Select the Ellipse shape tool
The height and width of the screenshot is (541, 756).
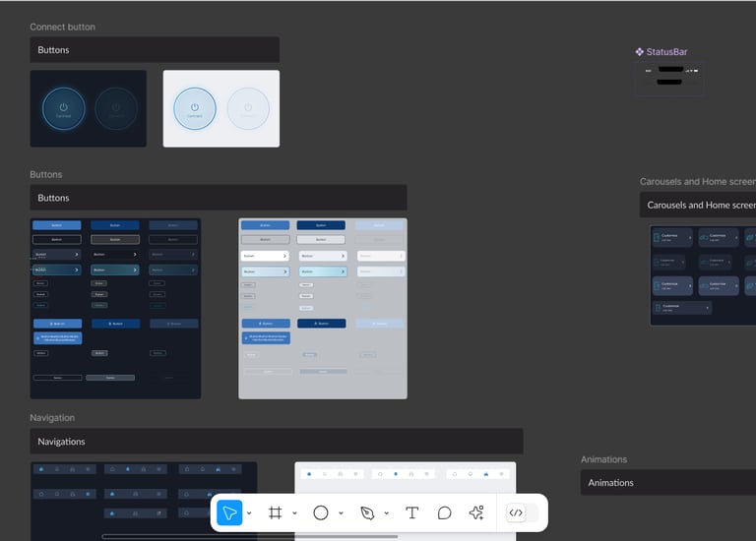(x=321, y=513)
